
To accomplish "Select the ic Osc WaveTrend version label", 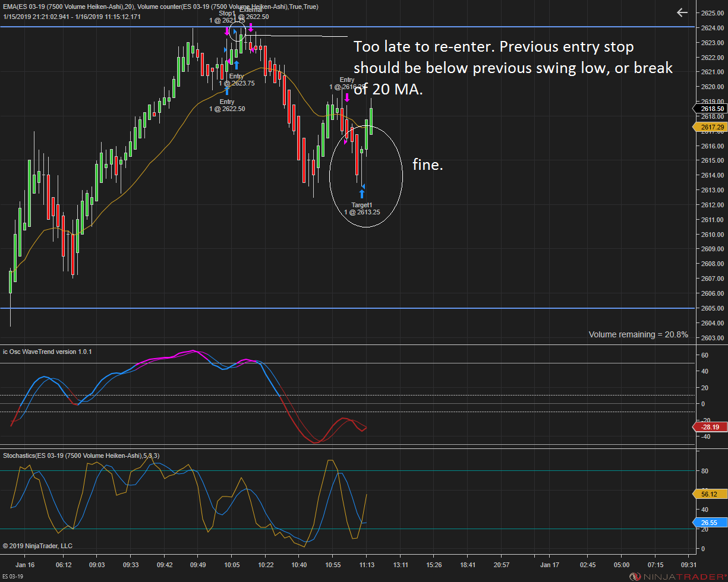I will 48,352.
